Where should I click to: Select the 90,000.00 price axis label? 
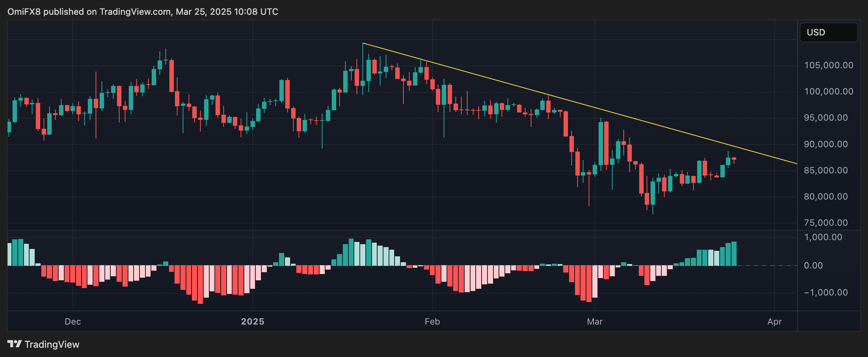tap(829, 144)
